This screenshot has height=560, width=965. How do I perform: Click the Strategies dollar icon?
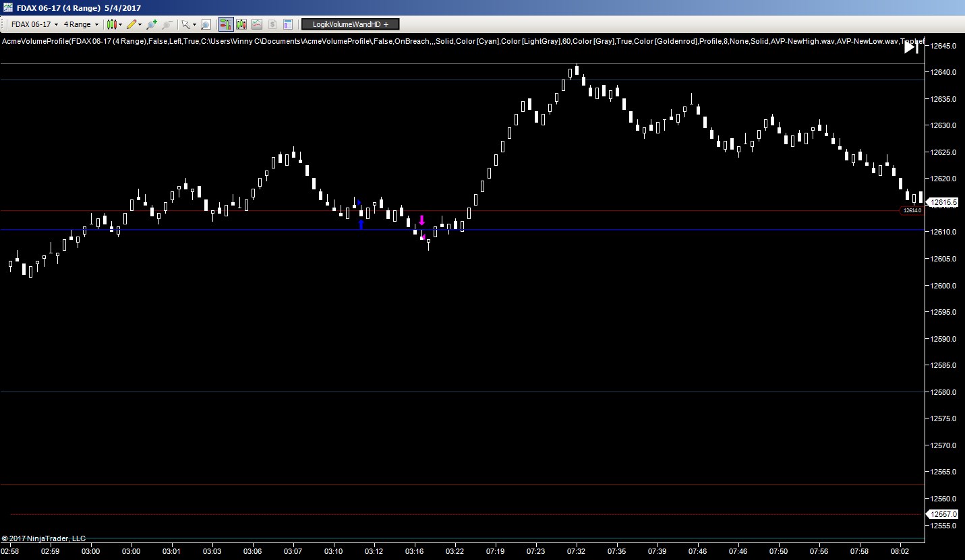tap(271, 24)
